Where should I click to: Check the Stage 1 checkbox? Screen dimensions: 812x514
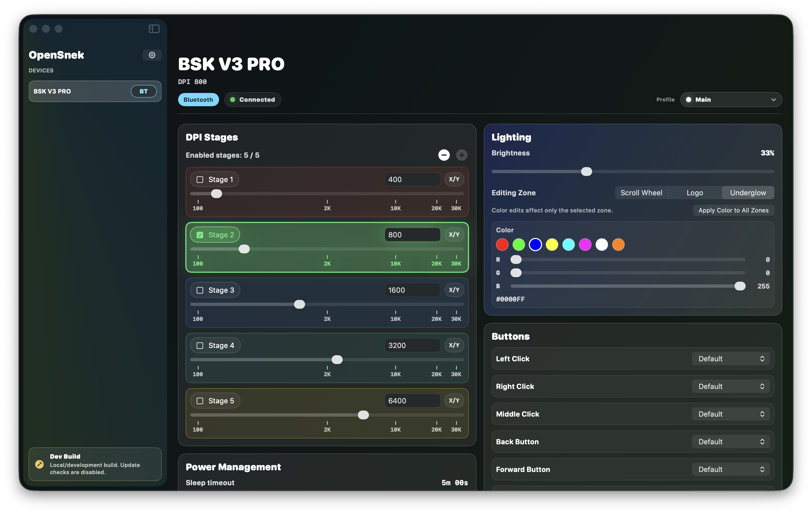pyautogui.click(x=200, y=180)
